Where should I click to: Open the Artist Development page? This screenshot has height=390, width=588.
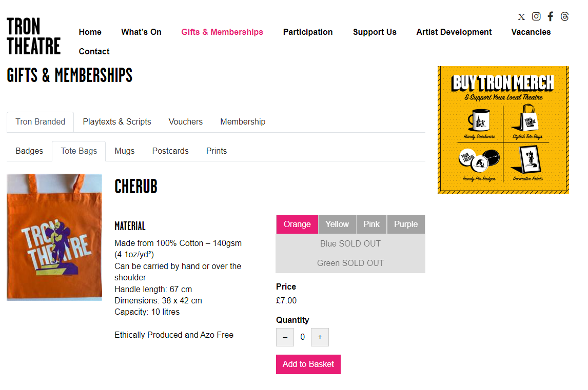(x=454, y=32)
